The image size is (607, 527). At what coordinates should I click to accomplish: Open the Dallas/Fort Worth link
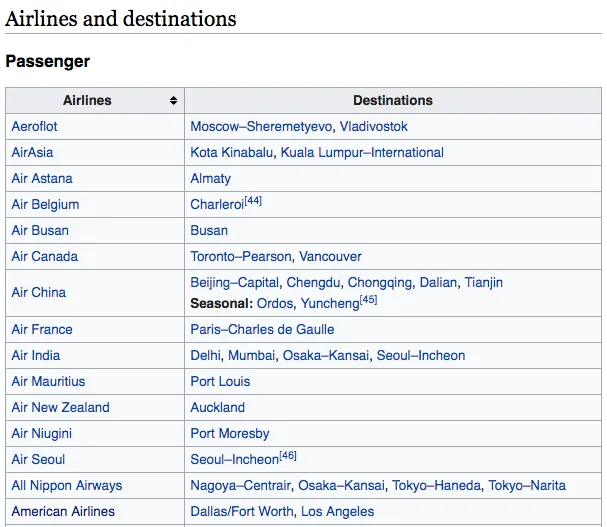(242, 512)
